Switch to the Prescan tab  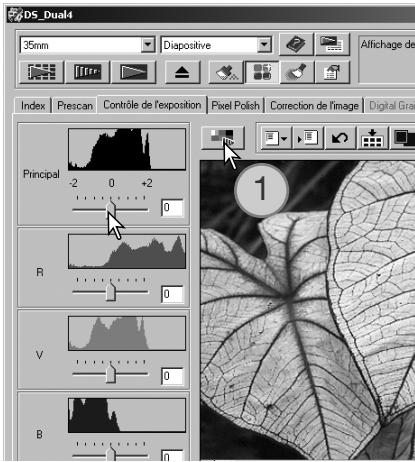(x=75, y=106)
